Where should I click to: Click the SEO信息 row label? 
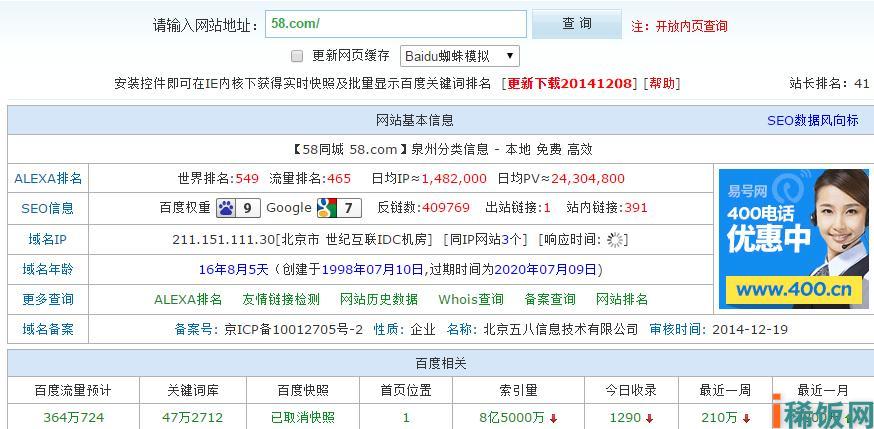click(x=48, y=208)
